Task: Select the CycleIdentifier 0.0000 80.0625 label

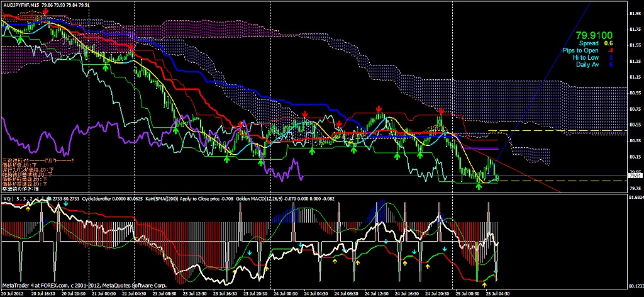Action: [x=112, y=199]
